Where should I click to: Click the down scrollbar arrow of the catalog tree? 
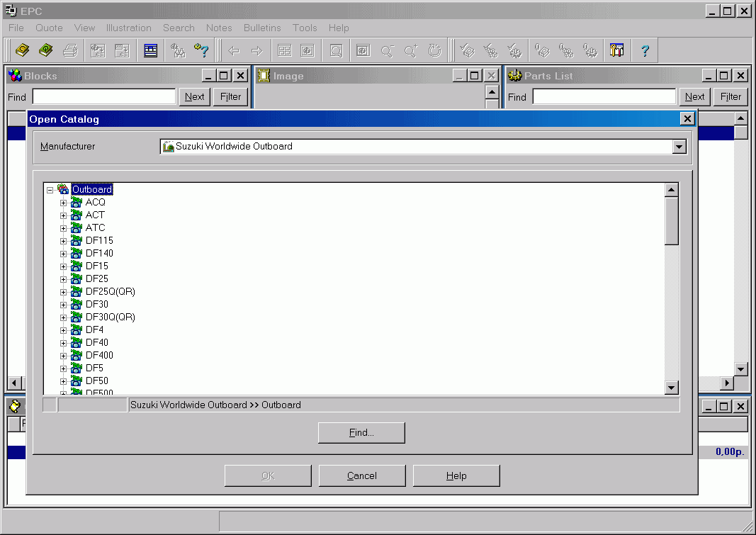point(671,387)
